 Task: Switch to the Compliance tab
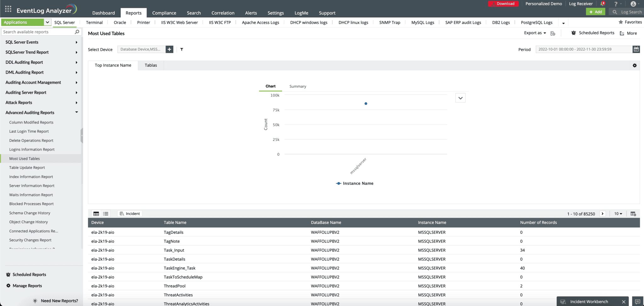pos(164,13)
